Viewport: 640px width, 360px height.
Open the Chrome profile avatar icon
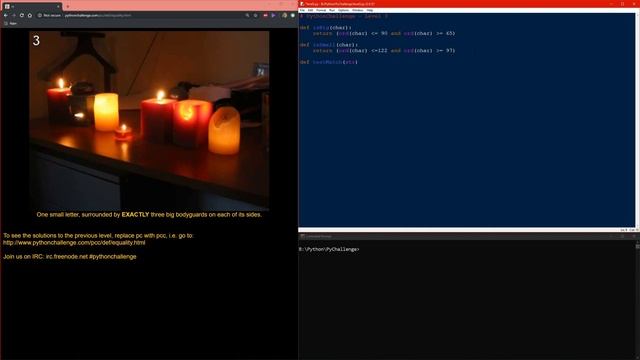284,15
